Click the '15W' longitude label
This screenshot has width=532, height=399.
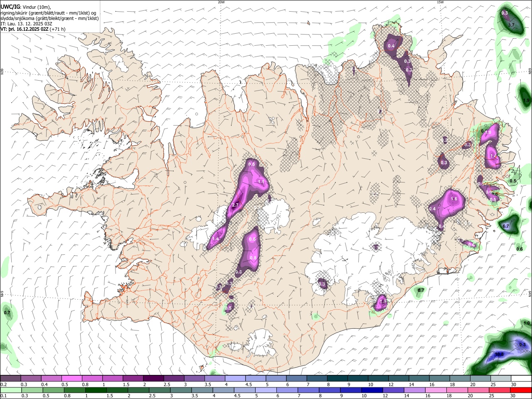(440, 2)
